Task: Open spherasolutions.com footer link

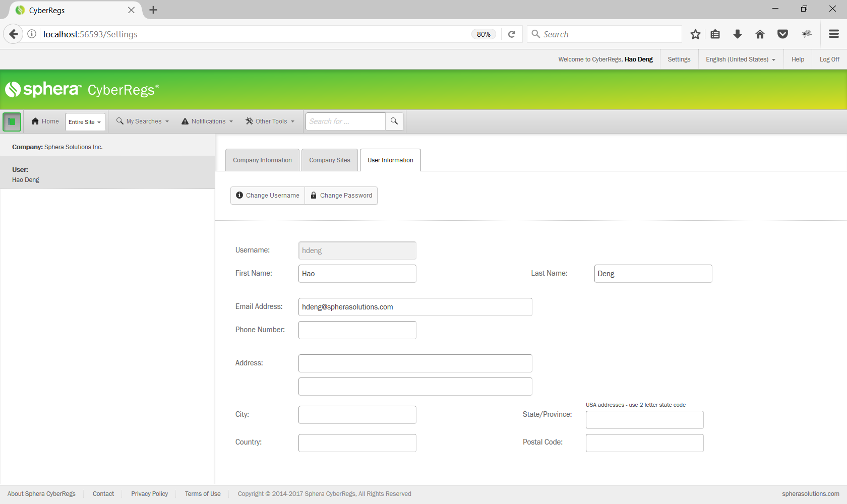Action: pos(811,494)
